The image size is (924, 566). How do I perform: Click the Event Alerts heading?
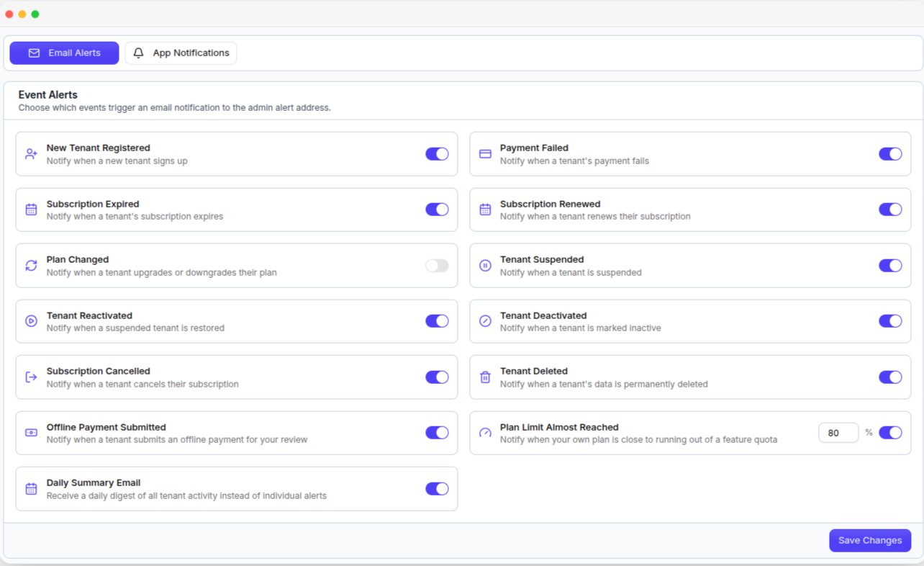pyautogui.click(x=48, y=95)
